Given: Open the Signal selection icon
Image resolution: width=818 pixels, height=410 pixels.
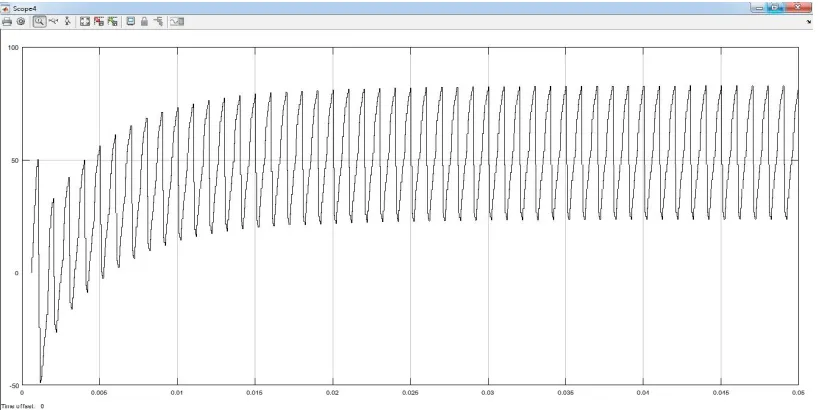Looking at the screenshot, I should click(x=158, y=21).
